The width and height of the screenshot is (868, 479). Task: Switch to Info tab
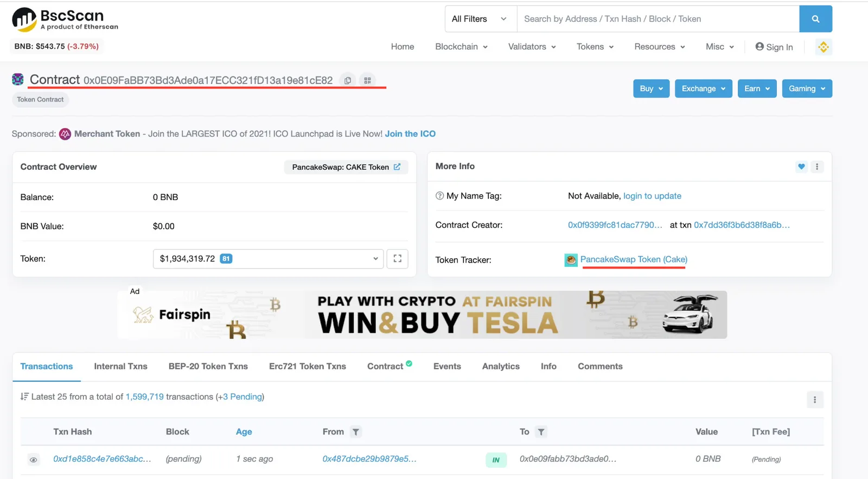point(548,367)
